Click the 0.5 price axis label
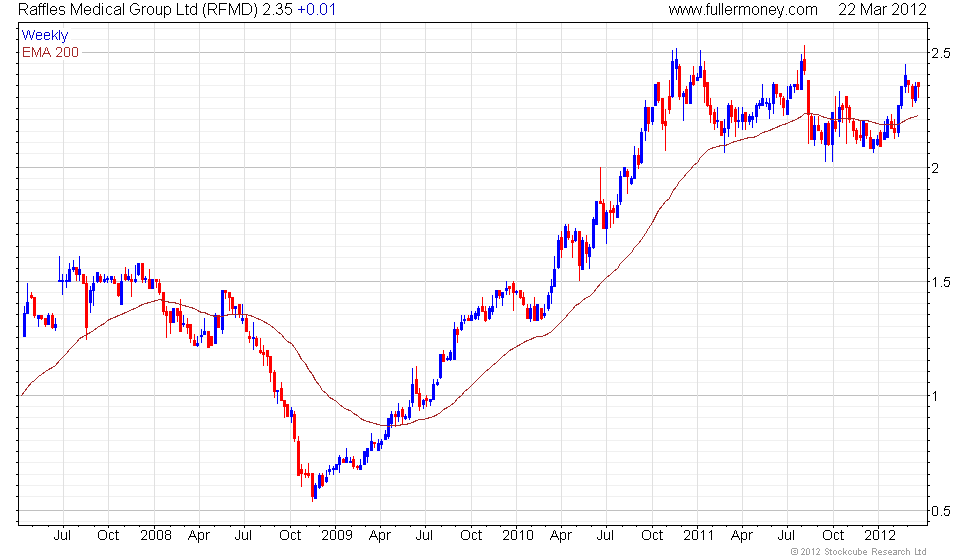The image size is (980, 560). pyautogui.click(x=941, y=511)
